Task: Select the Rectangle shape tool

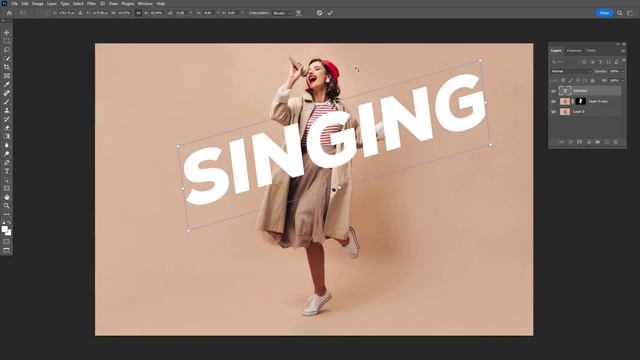Action: coord(7,189)
